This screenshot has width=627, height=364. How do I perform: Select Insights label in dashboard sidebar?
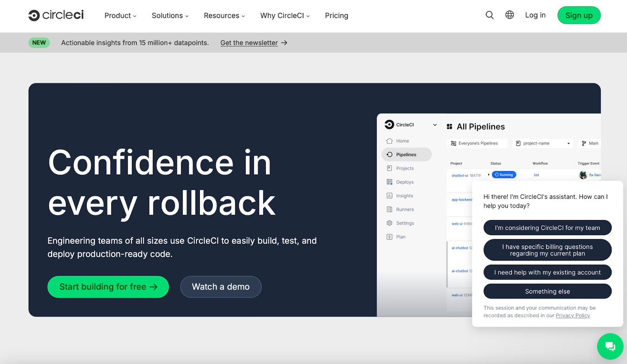404,196
